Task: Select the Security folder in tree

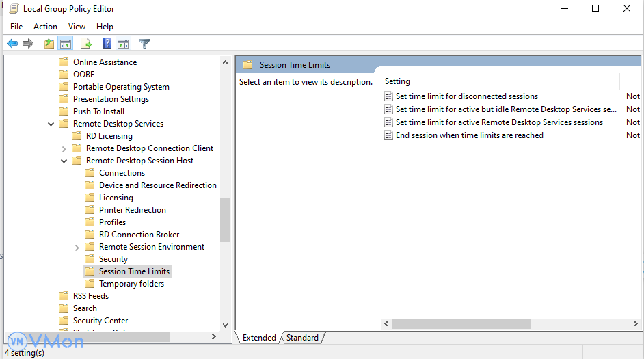Action: pyautogui.click(x=113, y=259)
